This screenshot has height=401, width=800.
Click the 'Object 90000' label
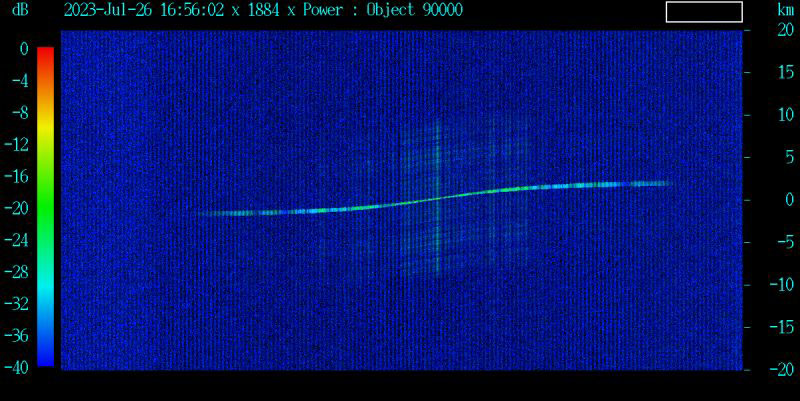[x=415, y=10]
